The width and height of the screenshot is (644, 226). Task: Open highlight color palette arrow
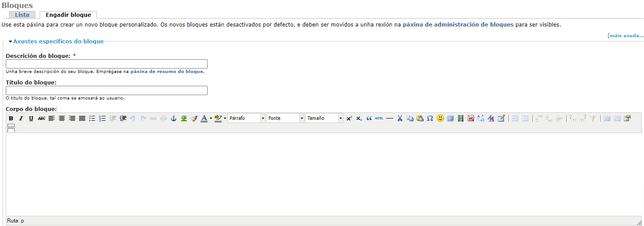pos(225,118)
